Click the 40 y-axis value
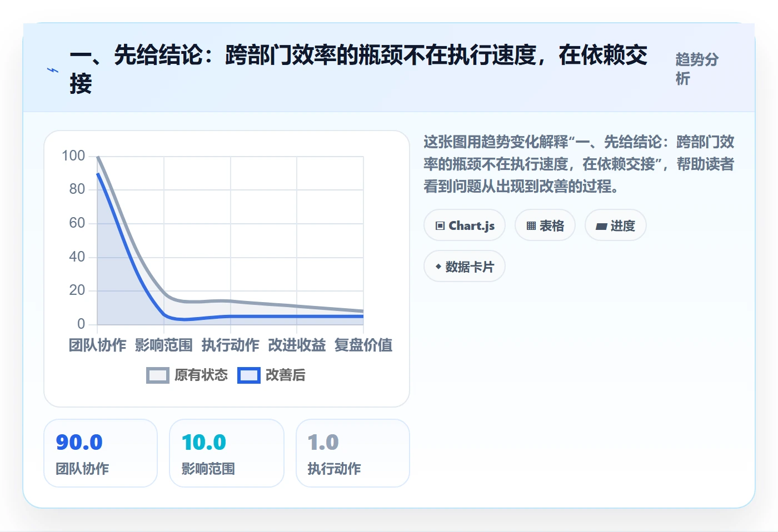This screenshot has height=532, width=778. click(77, 257)
